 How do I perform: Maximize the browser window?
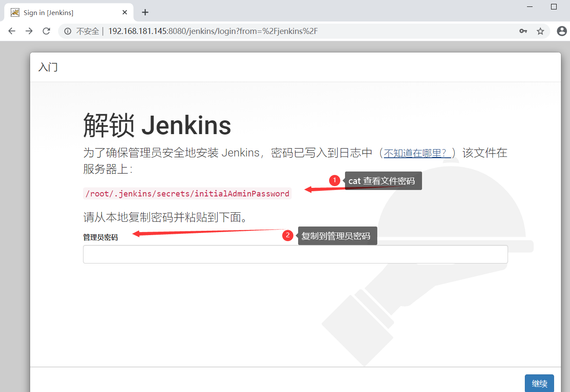pyautogui.click(x=554, y=6)
